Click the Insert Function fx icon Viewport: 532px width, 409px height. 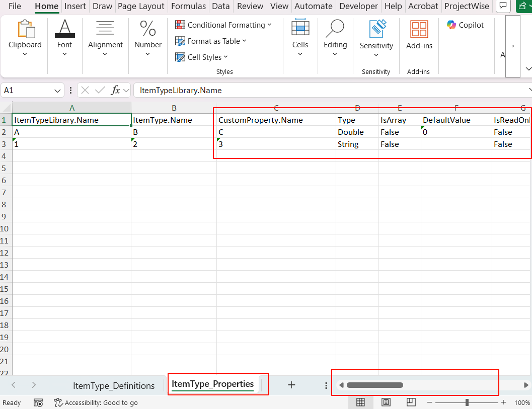point(115,91)
